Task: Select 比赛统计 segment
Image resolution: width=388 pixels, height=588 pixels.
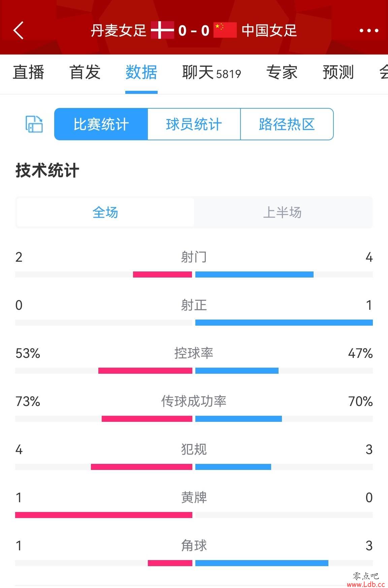Action: [101, 124]
